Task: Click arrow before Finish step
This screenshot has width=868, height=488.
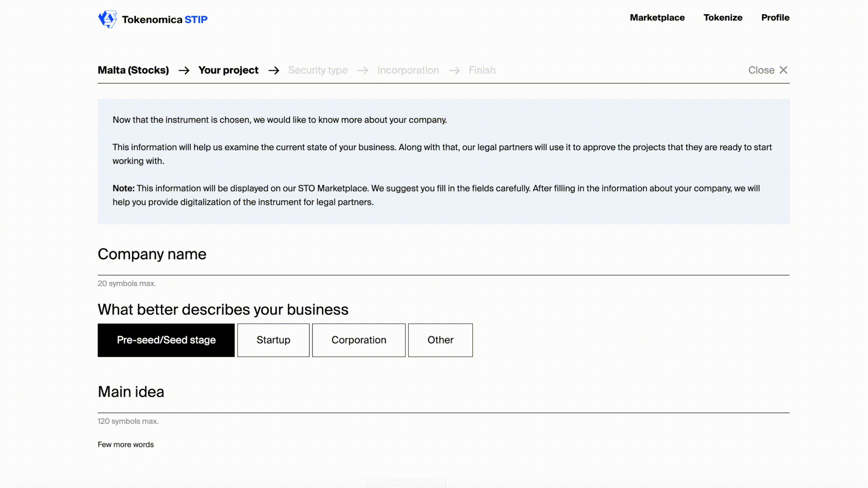Action: [x=454, y=70]
